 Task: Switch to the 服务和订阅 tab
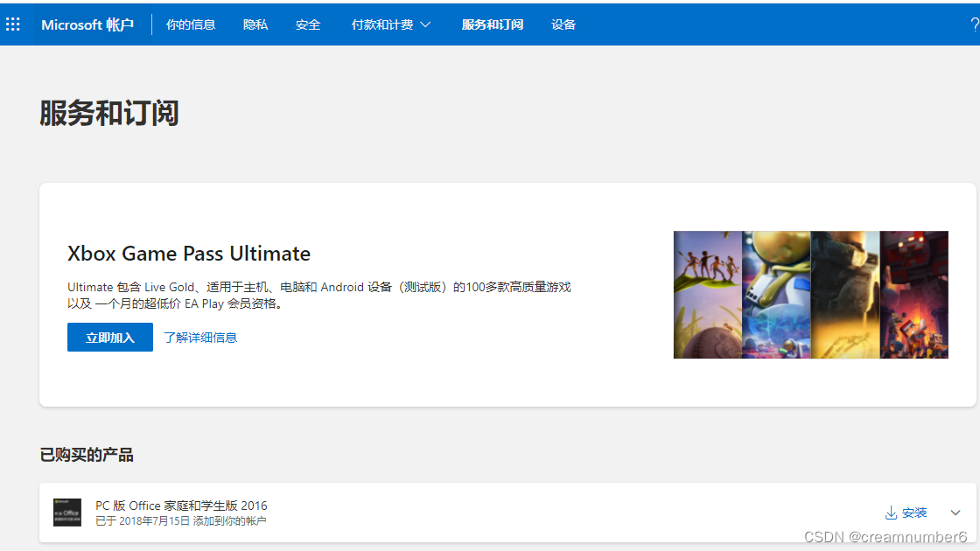493,24
